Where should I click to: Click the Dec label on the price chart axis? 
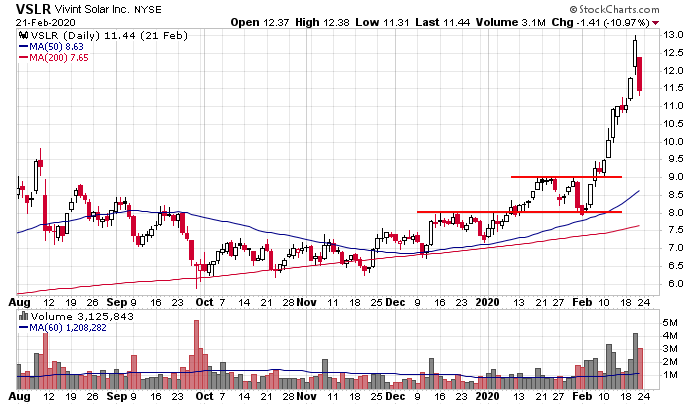point(395,302)
